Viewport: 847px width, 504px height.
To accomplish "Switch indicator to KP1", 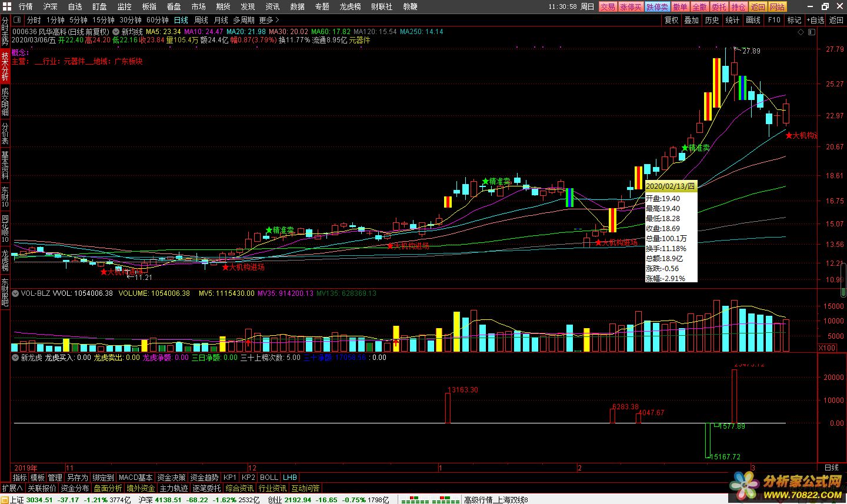I will (x=230, y=478).
